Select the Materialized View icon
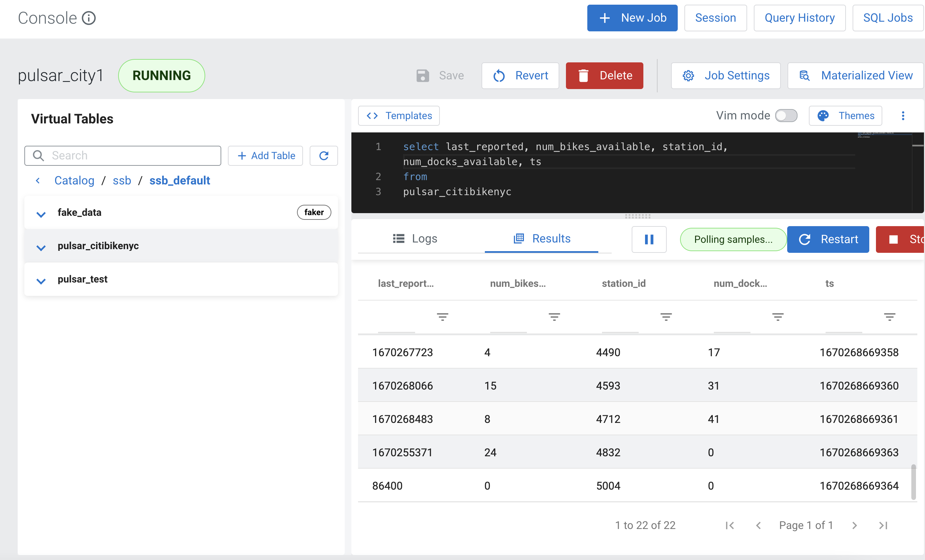 pyautogui.click(x=805, y=75)
